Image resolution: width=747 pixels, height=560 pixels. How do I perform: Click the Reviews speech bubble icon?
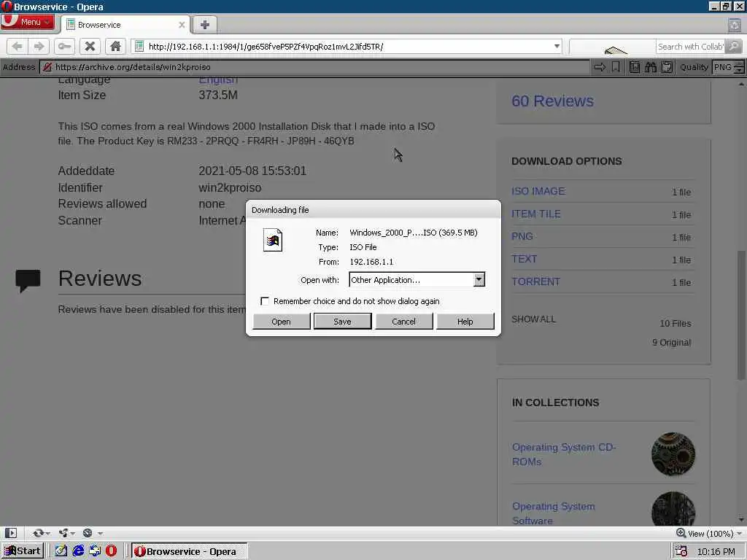pyautogui.click(x=28, y=281)
